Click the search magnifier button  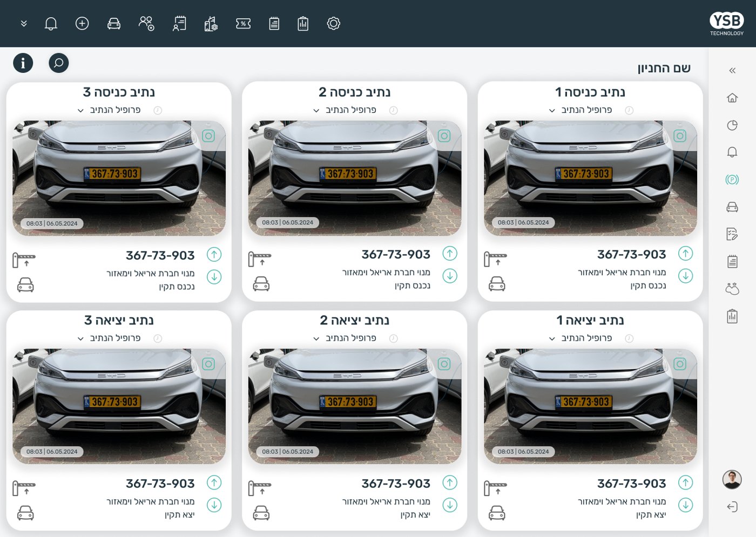click(x=59, y=63)
